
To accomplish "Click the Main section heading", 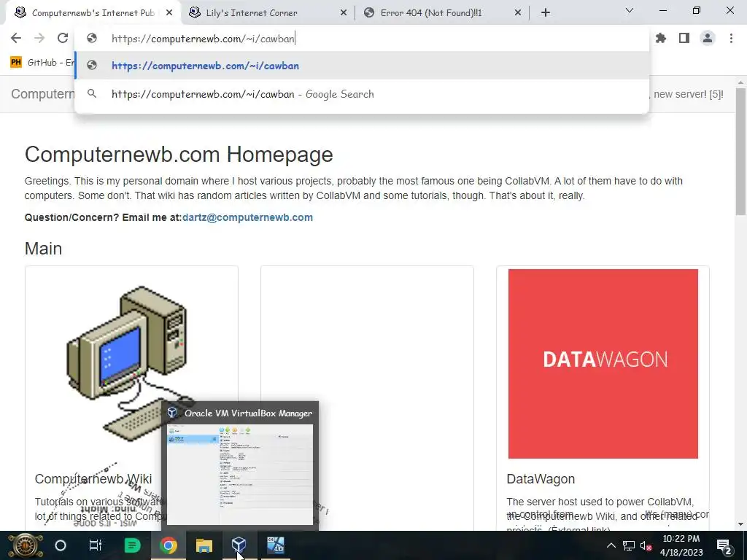I will click(x=43, y=249).
